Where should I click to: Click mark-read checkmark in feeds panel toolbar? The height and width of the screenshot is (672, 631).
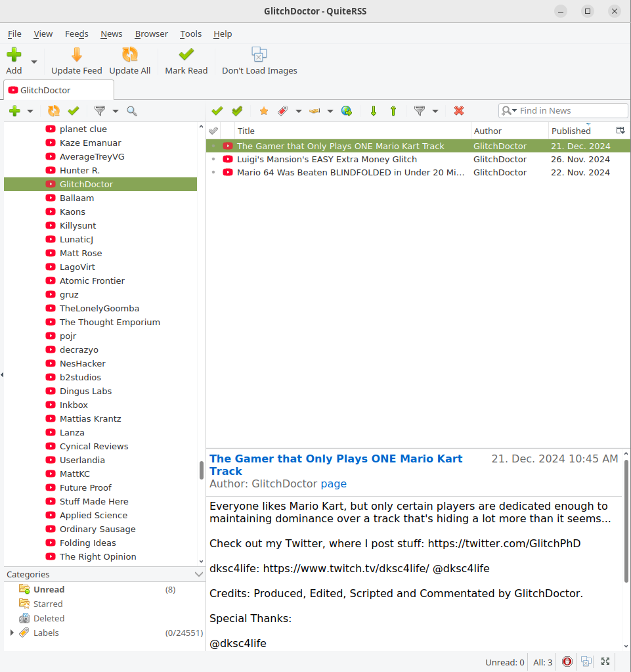(74, 111)
